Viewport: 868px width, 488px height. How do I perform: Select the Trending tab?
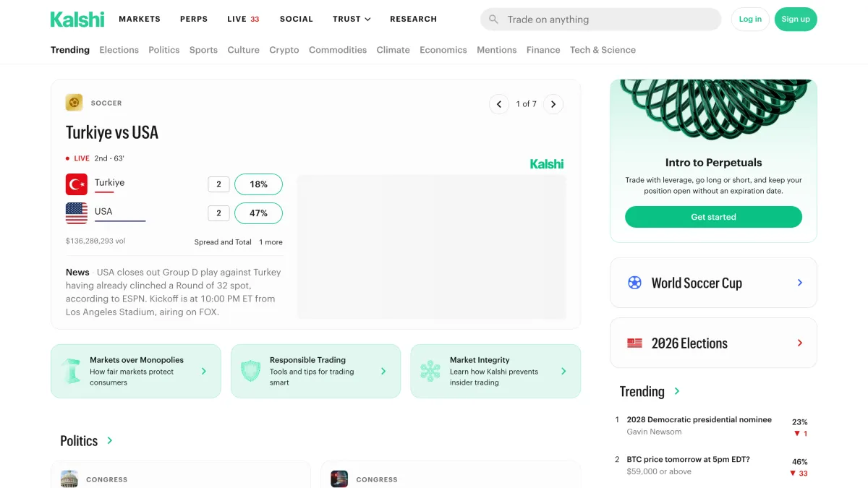(70, 50)
